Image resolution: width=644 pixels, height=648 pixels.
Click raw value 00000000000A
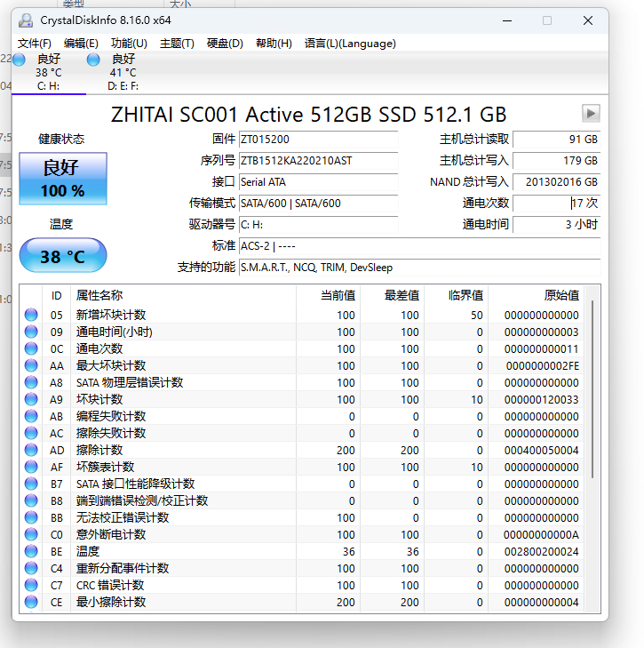pyautogui.click(x=541, y=534)
